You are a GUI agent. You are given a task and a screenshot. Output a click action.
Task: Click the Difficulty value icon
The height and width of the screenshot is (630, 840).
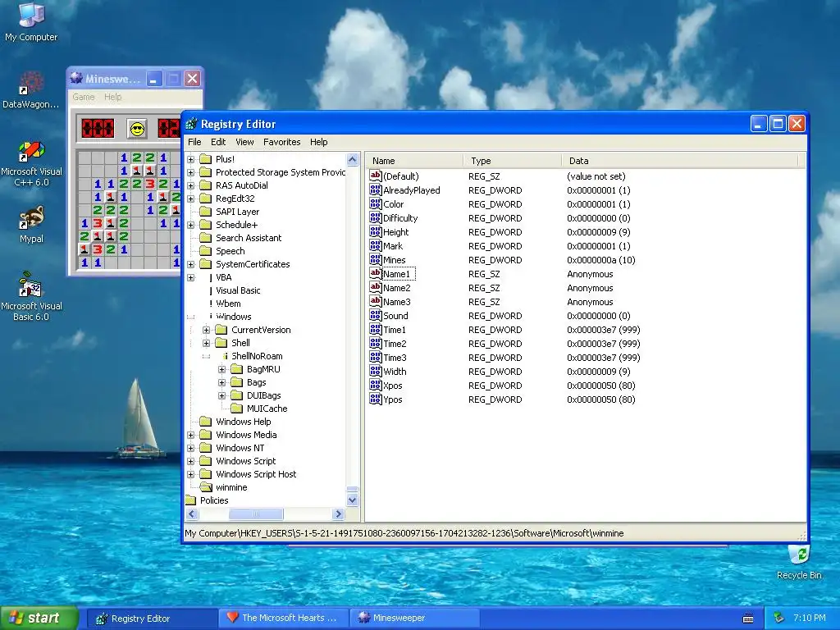pos(375,217)
